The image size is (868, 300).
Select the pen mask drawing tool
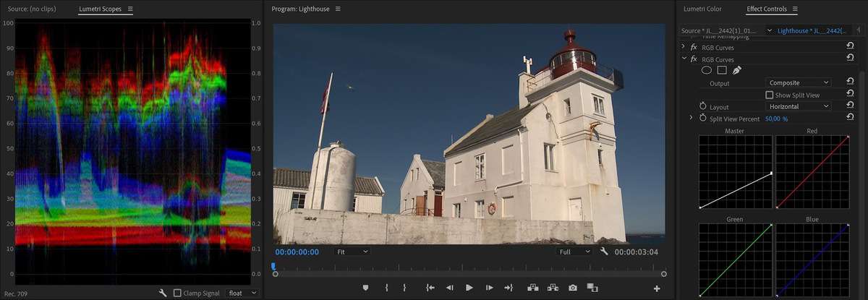(x=737, y=70)
